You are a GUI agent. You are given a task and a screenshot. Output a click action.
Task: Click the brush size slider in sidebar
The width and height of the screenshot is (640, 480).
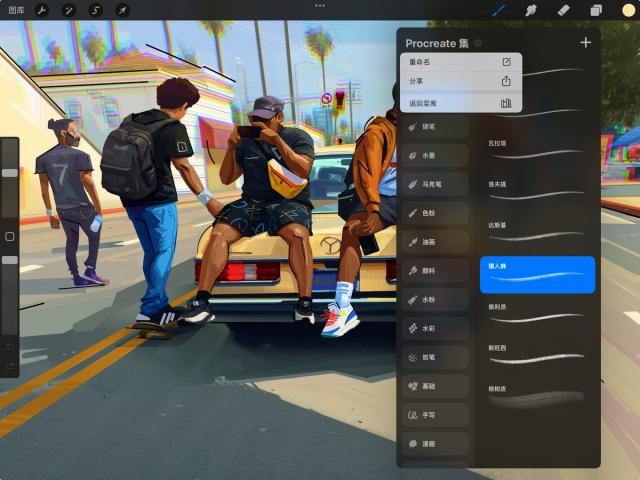(x=10, y=178)
